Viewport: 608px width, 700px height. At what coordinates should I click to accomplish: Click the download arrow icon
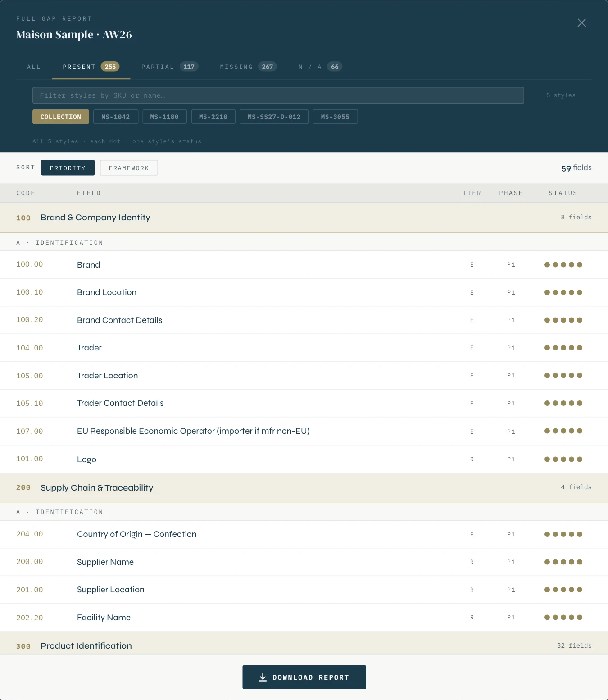coord(263,677)
